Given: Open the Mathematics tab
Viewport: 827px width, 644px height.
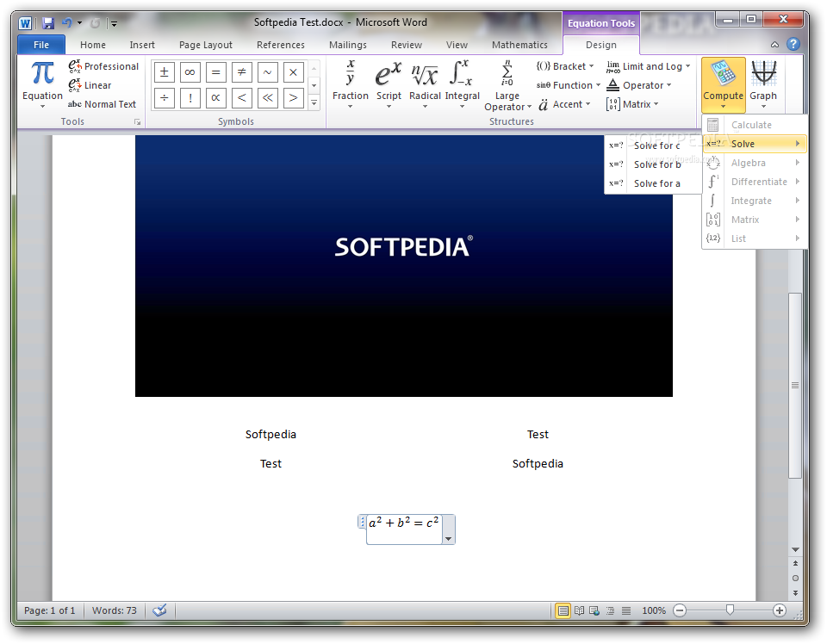Looking at the screenshot, I should click(519, 45).
